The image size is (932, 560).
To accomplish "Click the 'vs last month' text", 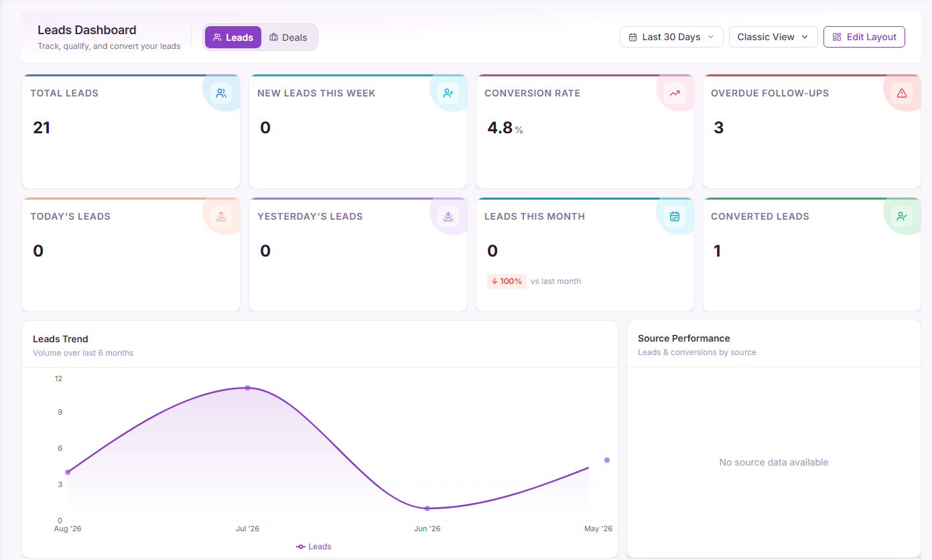I will 555,281.
